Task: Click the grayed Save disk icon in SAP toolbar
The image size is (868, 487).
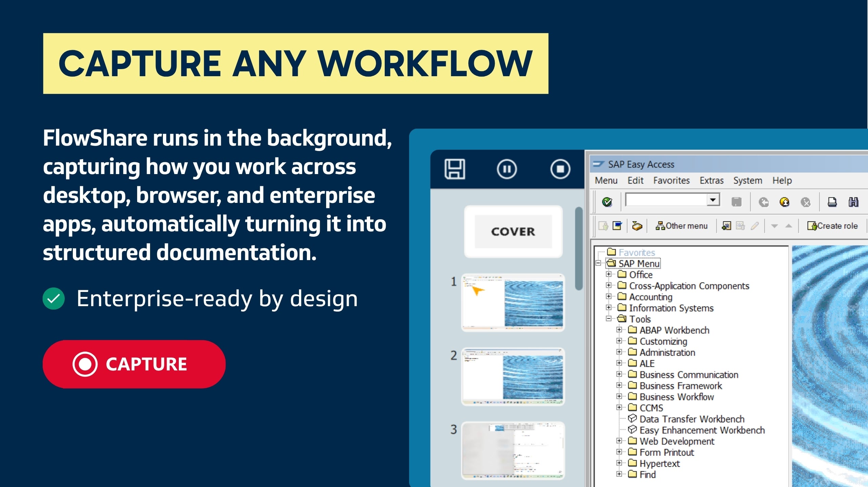Action: [736, 202]
